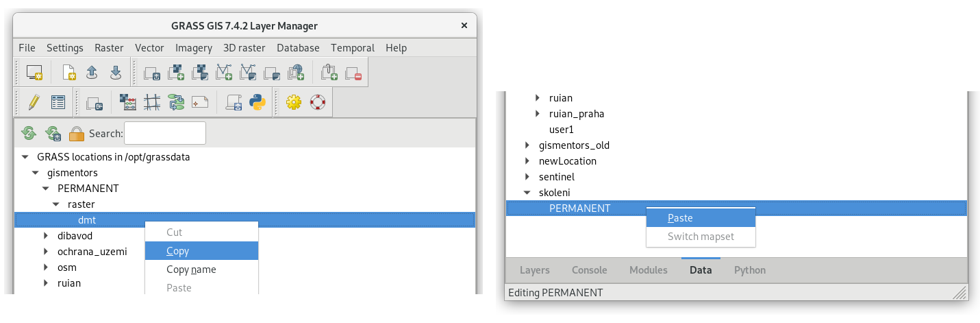Add a web service layer
The width and height of the screenshot is (980, 323).
[x=296, y=73]
